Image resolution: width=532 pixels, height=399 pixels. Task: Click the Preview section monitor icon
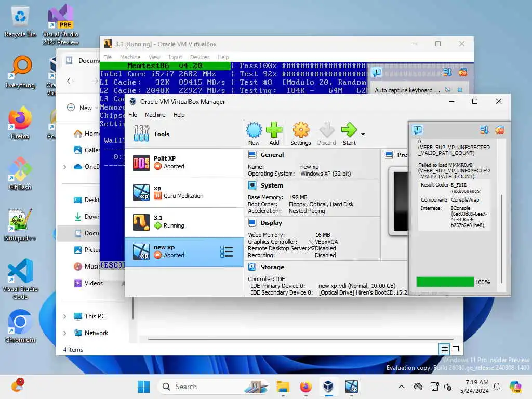(x=389, y=155)
